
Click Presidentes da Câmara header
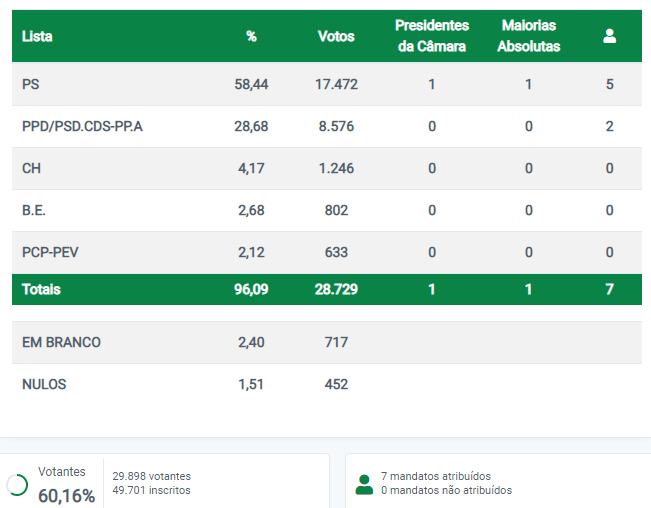tap(432, 36)
